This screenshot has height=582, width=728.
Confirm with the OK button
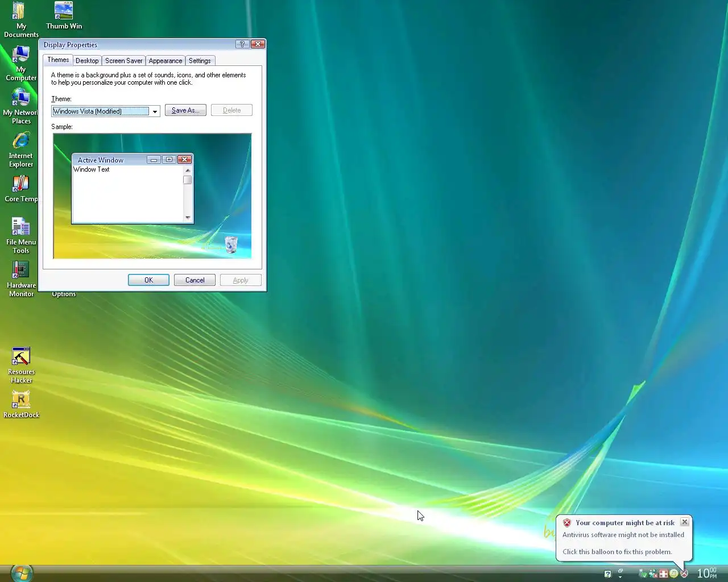click(x=148, y=280)
